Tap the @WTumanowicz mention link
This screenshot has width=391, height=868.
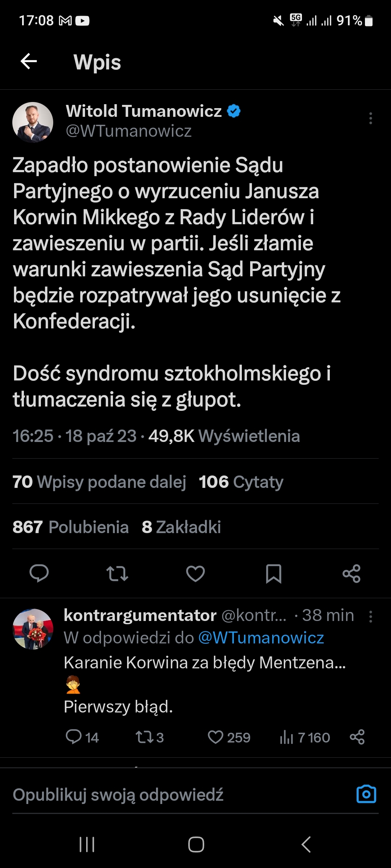[261, 638]
